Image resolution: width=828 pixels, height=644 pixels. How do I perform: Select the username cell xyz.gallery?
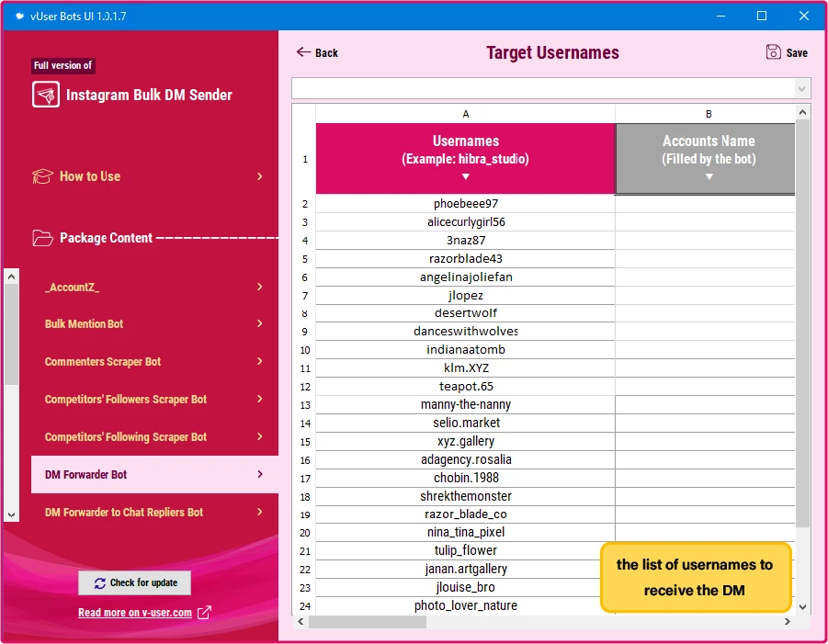click(465, 441)
